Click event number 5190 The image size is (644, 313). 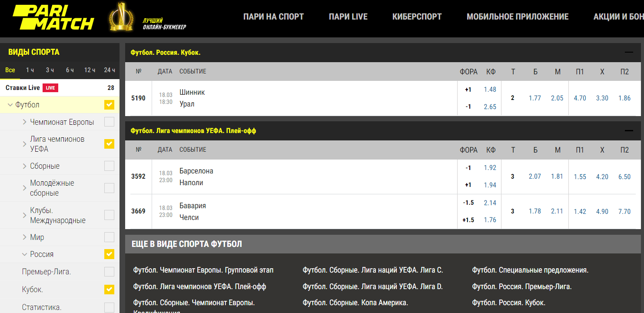pyautogui.click(x=138, y=98)
